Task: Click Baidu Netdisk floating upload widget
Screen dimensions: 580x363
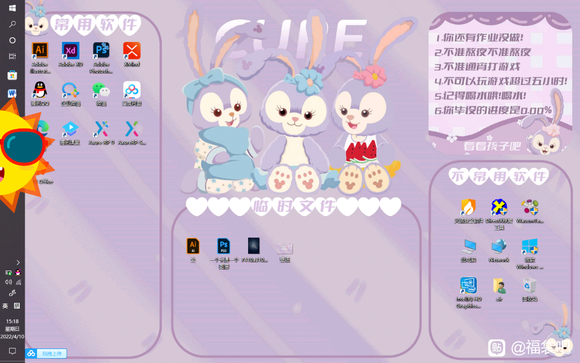Action: tap(47, 353)
